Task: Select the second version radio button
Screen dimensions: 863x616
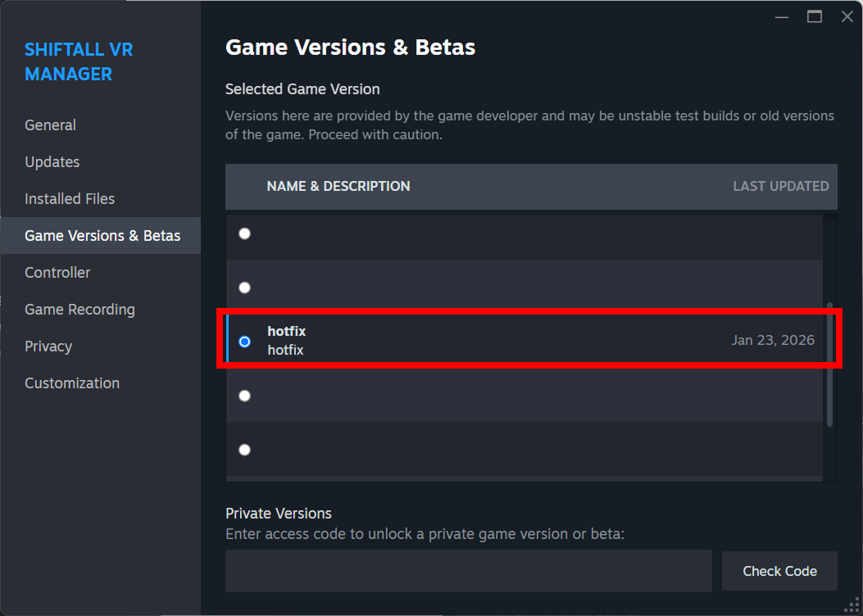Action: tap(244, 288)
